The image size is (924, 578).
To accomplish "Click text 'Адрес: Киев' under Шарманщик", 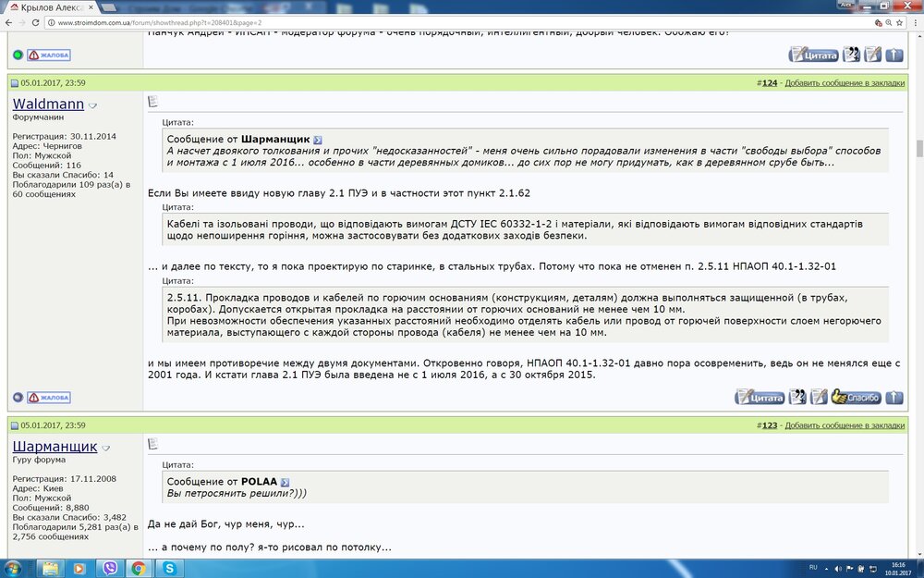I will (x=38, y=488).
